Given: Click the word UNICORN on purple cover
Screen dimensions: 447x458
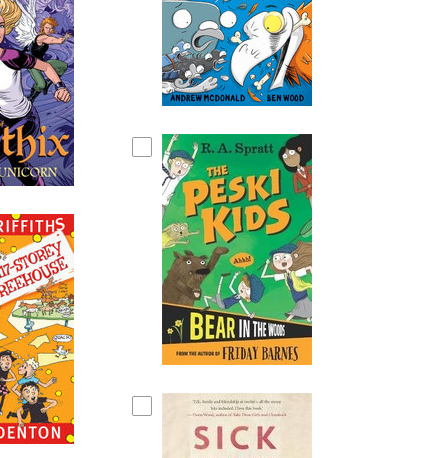Looking at the screenshot, I should pyautogui.click(x=29, y=172).
